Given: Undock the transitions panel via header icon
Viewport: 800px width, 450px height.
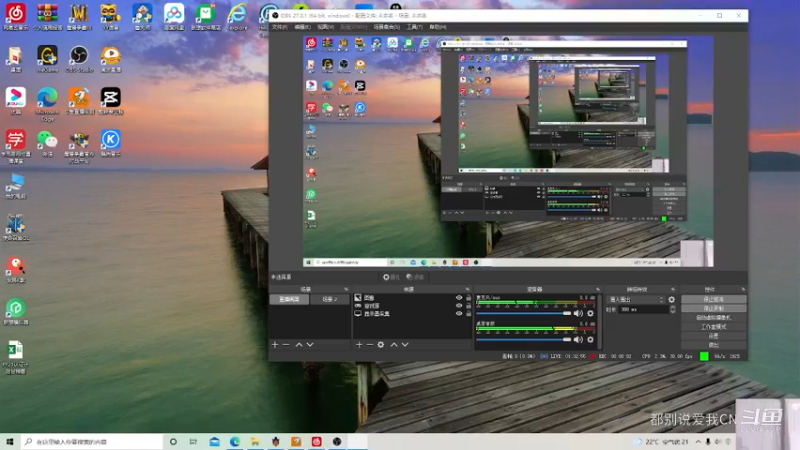Looking at the screenshot, I should point(673,289).
